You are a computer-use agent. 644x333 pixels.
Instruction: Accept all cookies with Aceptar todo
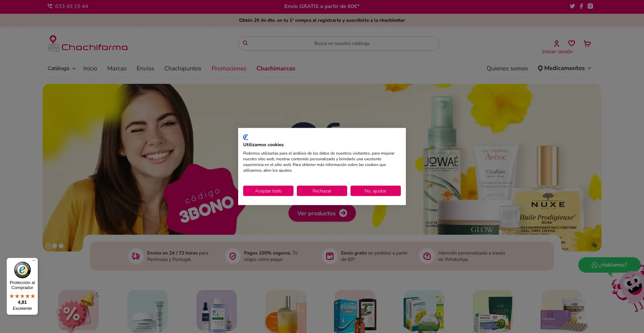(x=268, y=191)
